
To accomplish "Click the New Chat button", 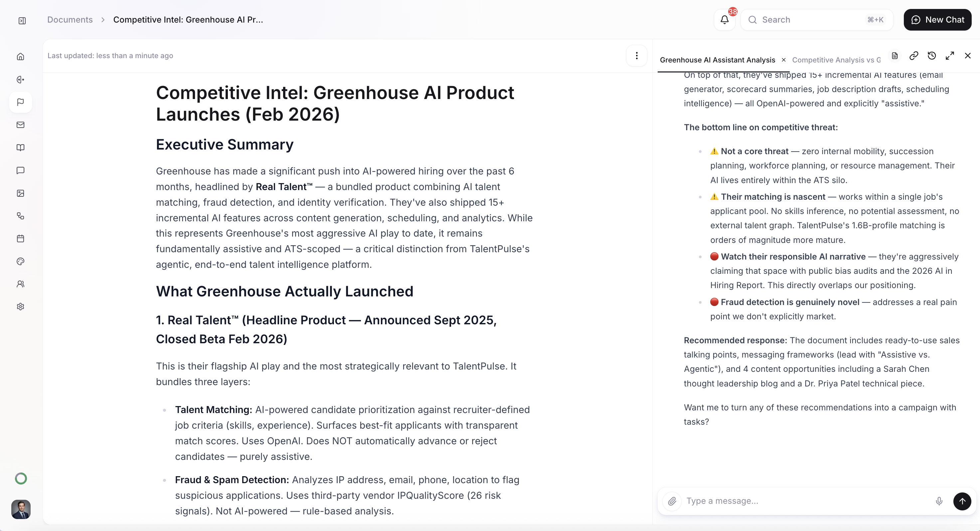I will click(937, 20).
